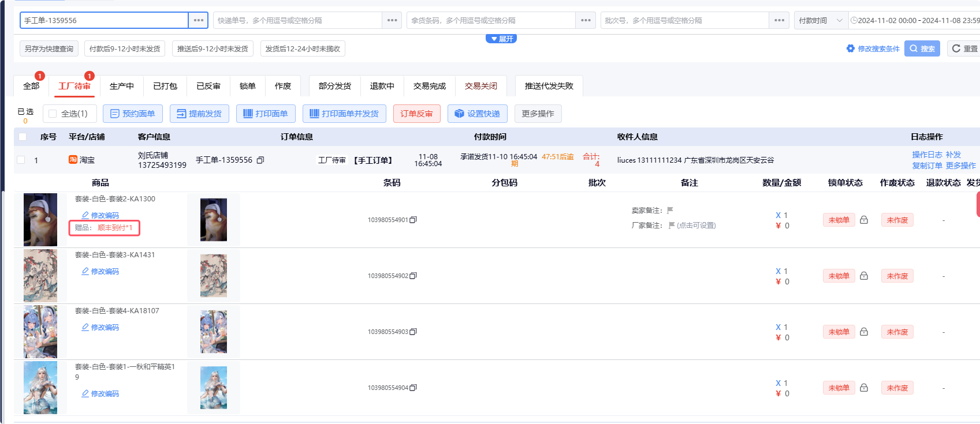This screenshot has height=424, width=980.
Task: Click the seller remark flag icon
Action: (x=670, y=211)
